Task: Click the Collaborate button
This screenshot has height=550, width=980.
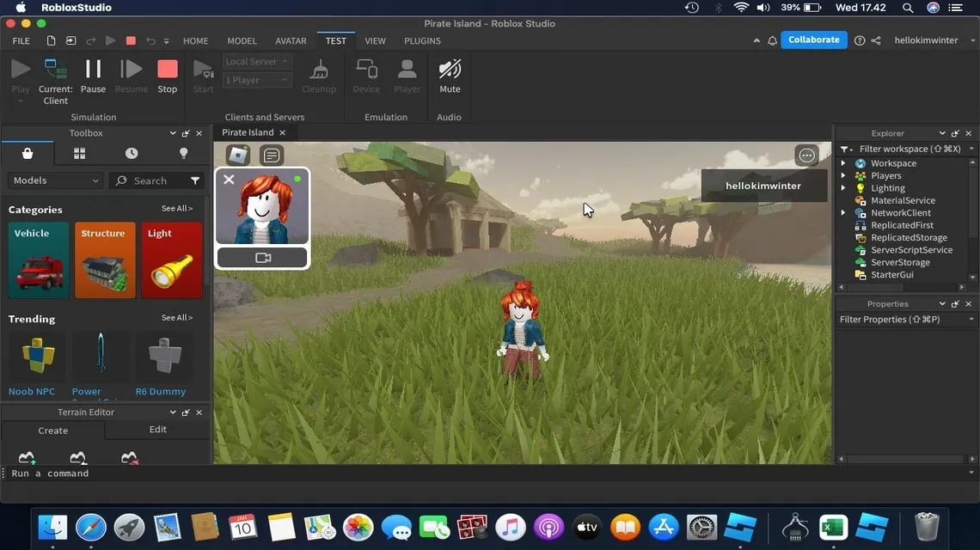Action: 814,40
